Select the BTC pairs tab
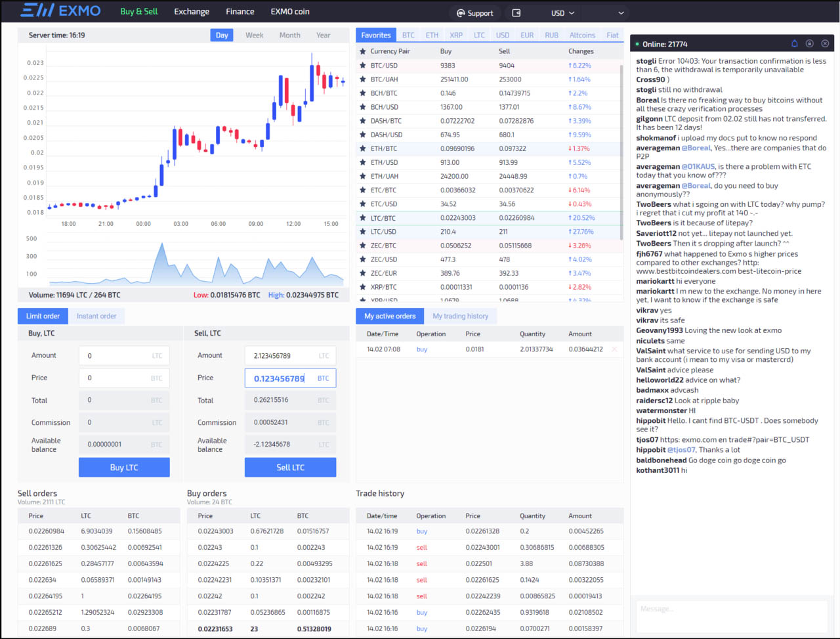Viewport: 840px width, 639px height. pos(408,35)
